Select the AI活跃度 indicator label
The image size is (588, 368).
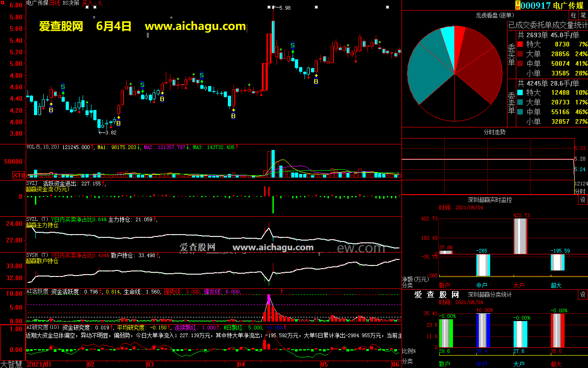(37, 292)
